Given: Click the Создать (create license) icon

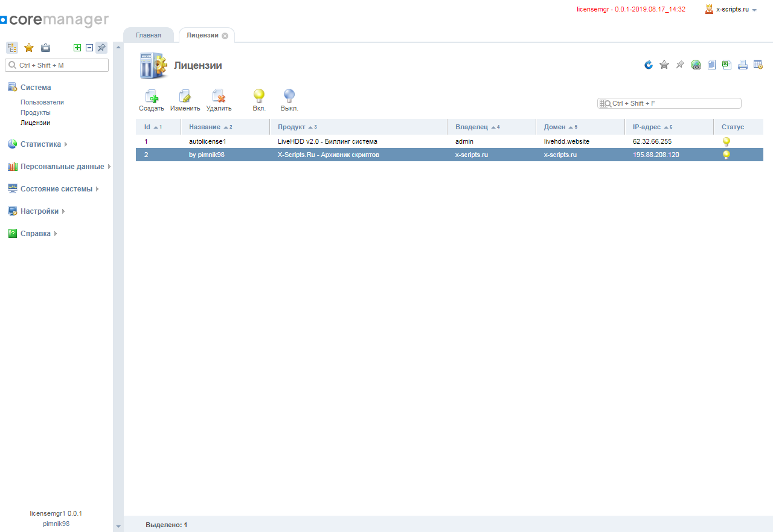Looking at the screenshot, I should pos(152,97).
